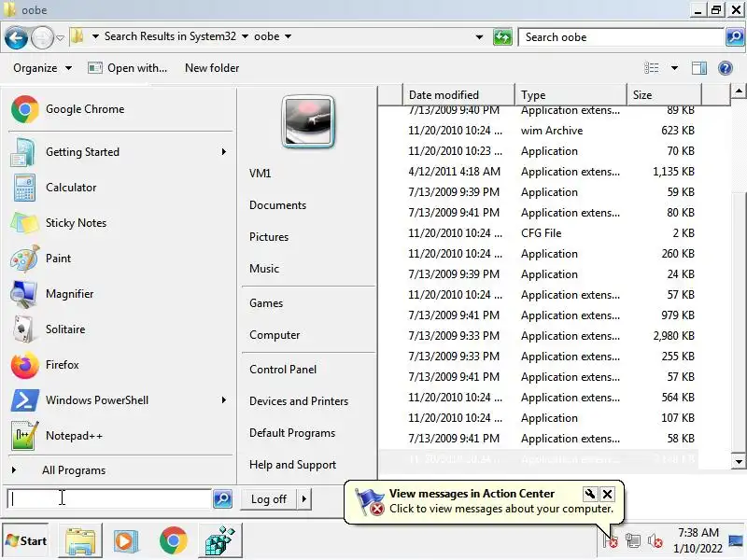Open Default Programs

click(292, 433)
